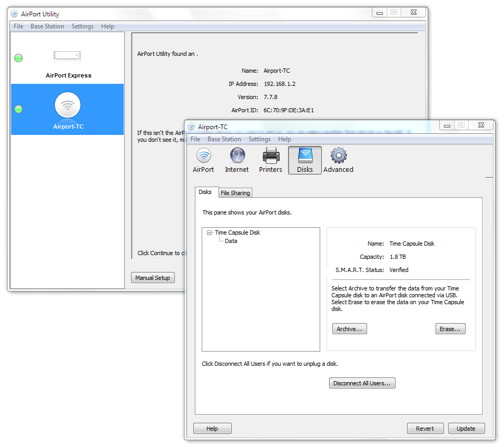Click the S.M.A.R.T. status Verified
Viewport: 504px width, 447px height.
click(399, 270)
